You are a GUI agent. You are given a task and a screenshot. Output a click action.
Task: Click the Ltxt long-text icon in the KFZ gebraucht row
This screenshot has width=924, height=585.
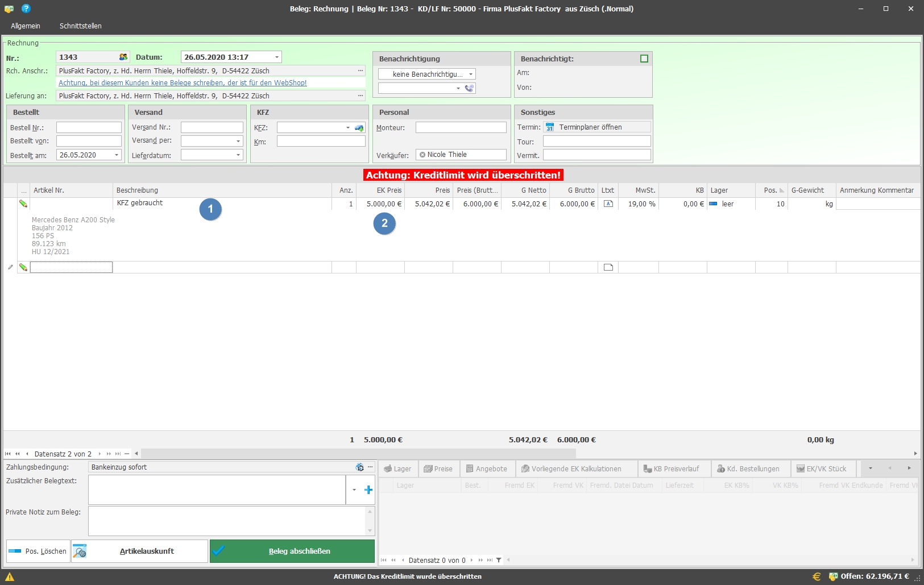pyautogui.click(x=608, y=204)
